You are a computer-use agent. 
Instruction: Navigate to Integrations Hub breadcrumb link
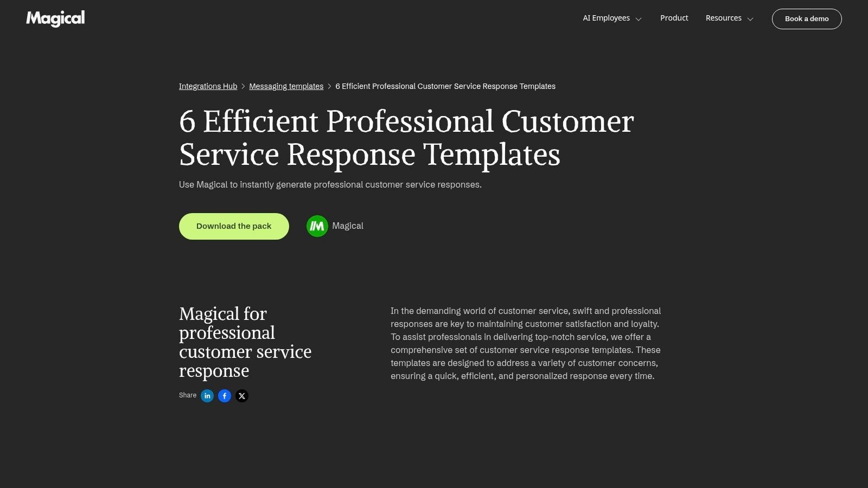click(208, 86)
